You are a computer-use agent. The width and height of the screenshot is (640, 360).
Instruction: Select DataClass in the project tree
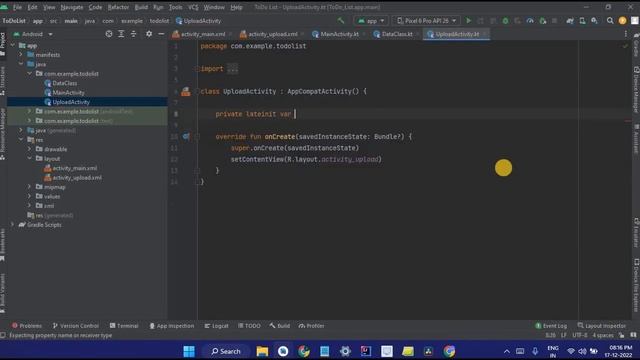click(64, 83)
